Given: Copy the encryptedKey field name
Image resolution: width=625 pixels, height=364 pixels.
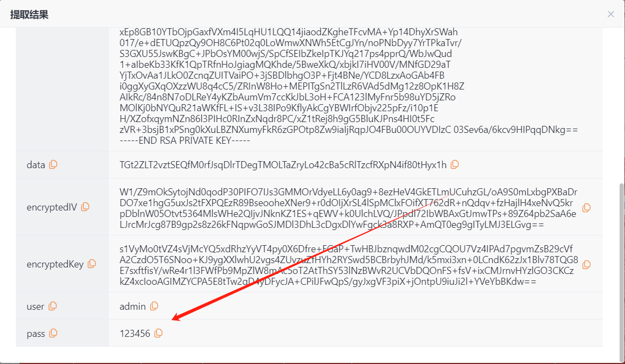Looking at the screenshot, I should click(x=92, y=264).
